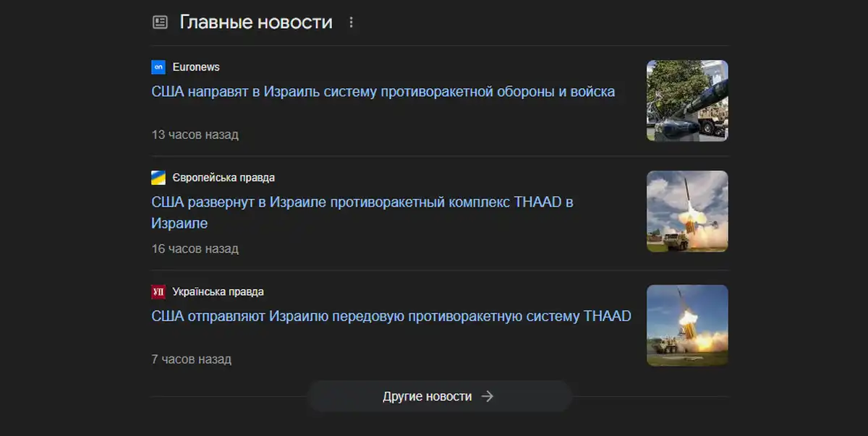Click the Главные новости heading

[x=256, y=22]
